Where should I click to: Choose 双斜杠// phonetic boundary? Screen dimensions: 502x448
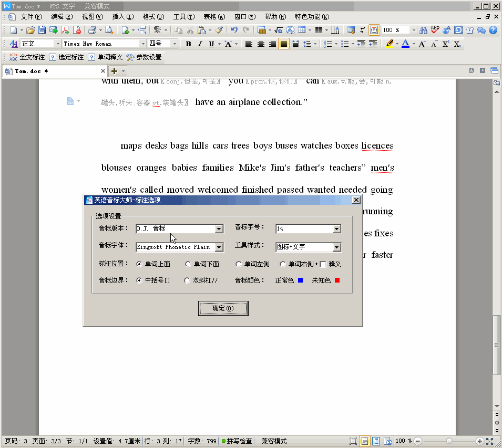pyautogui.click(x=187, y=280)
